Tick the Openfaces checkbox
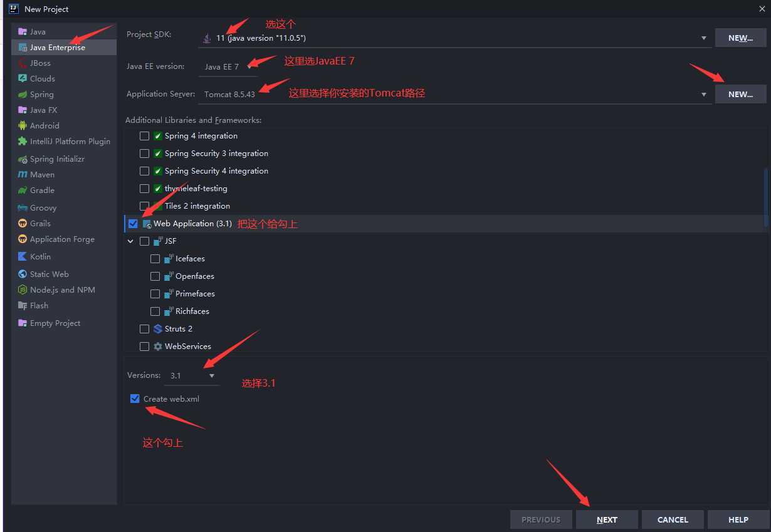Image resolution: width=771 pixels, height=532 pixels. click(x=155, y=276)
